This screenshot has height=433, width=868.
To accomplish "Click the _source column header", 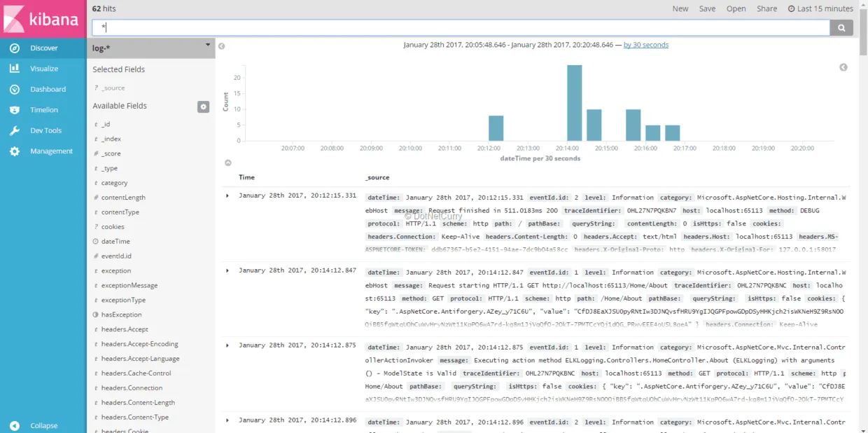I will (377, 177).
